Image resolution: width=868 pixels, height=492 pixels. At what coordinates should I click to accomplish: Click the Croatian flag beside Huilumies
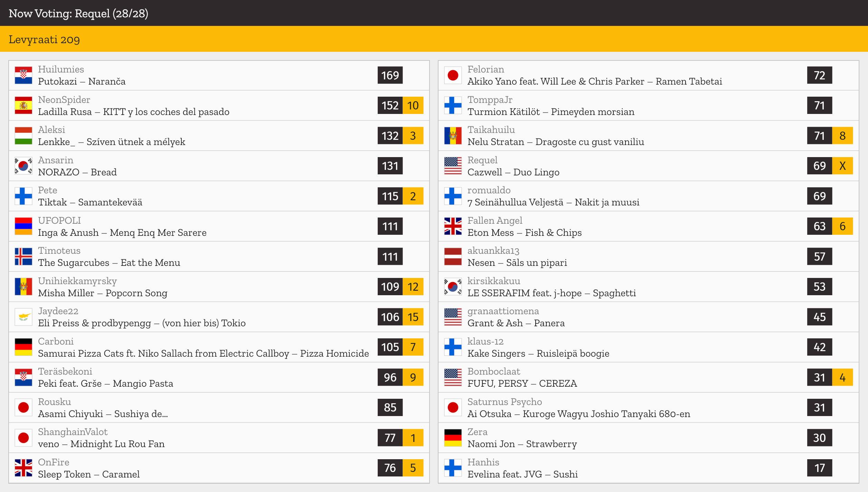23,75
